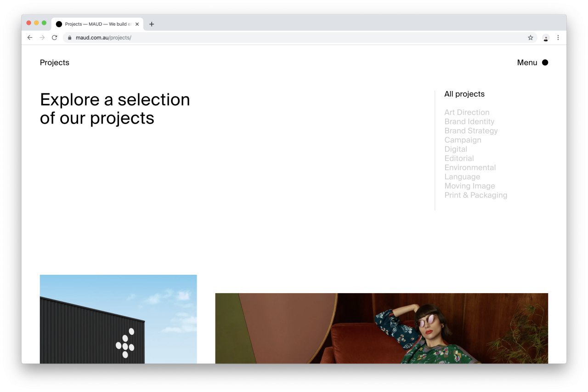Click the yellow minimize window button

(36, 23)
